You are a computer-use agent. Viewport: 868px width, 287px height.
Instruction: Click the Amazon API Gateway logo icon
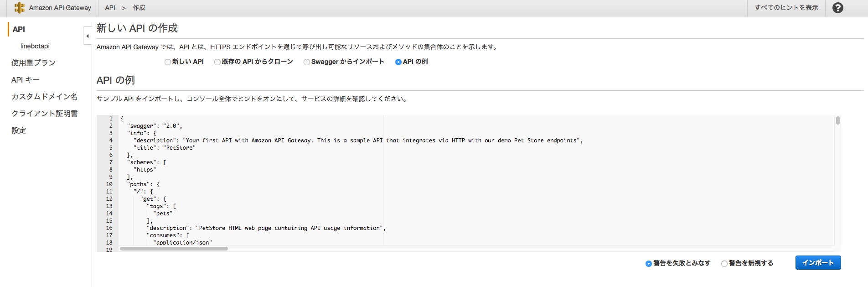tap(20, 8)
